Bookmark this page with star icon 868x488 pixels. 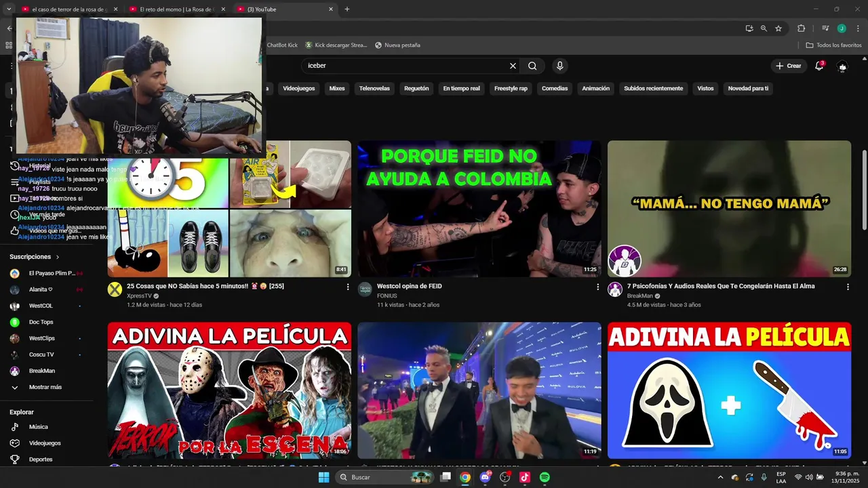click(778, 28)
